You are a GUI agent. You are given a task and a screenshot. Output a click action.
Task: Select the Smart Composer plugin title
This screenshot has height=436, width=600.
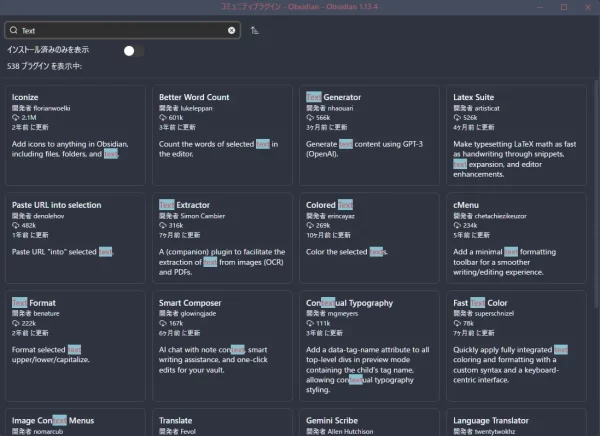point(190,303)
